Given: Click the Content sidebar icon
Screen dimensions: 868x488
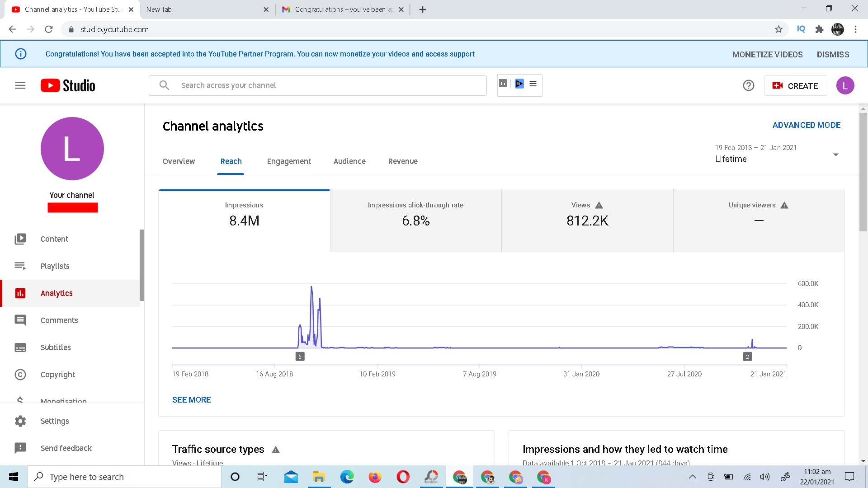Looking at the screenshot, I should click(x=20, y=239).
